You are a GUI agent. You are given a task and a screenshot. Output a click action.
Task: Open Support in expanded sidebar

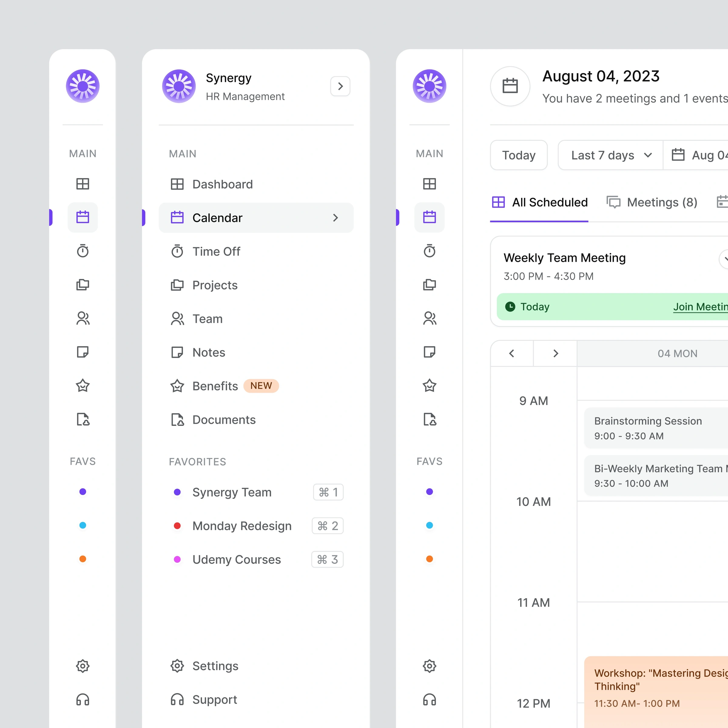tap(256, 699)
